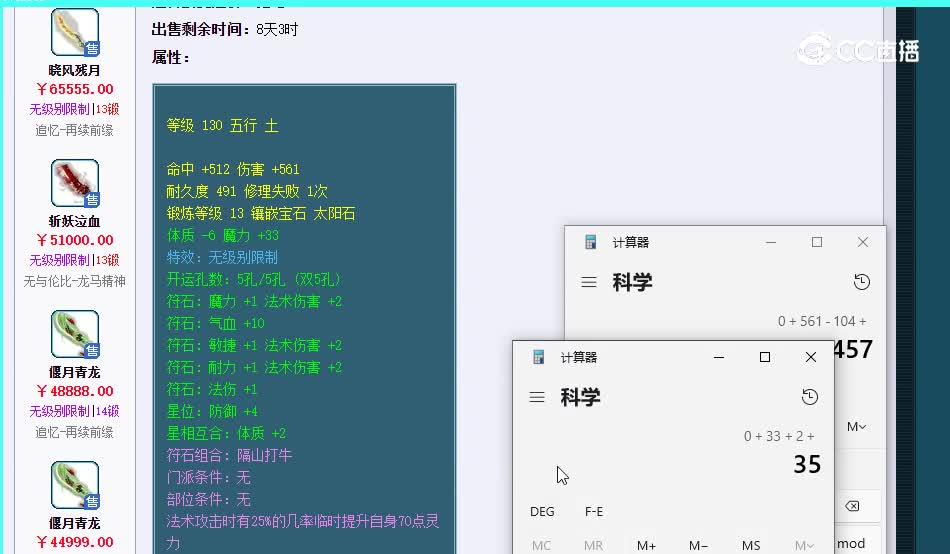Screen dimensions: 950x554
Task: Click the front calculator's result 35
Action: 807,464
